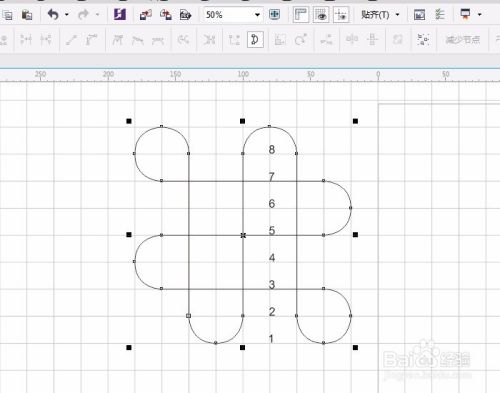Open the zoom level dropdown arrow
Viewport: 500px width, 393px height.
click(x=257, y=15)
